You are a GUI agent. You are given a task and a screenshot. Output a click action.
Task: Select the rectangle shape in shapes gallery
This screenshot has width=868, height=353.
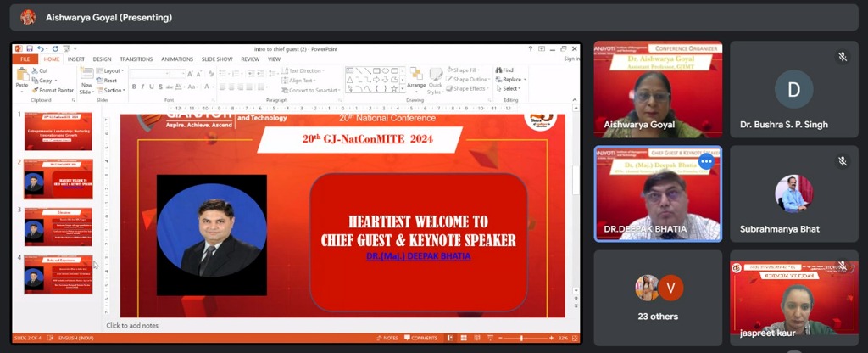[x=376, y=71]
